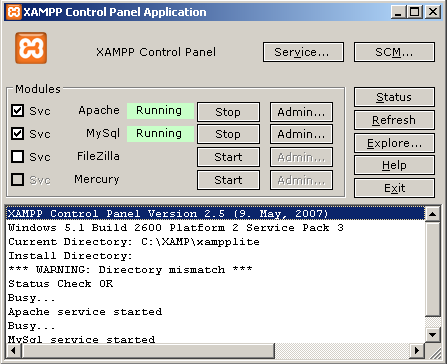447x364 pixels.
Task: Select the 'Windows 5.1 Build 2600' log line
Action: click(216, 228)
